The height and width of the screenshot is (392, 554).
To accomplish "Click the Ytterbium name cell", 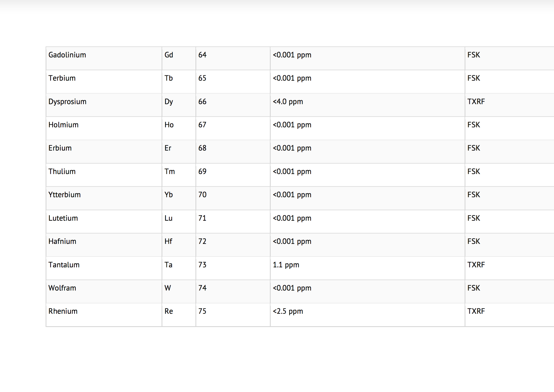I will pos(65,195).
